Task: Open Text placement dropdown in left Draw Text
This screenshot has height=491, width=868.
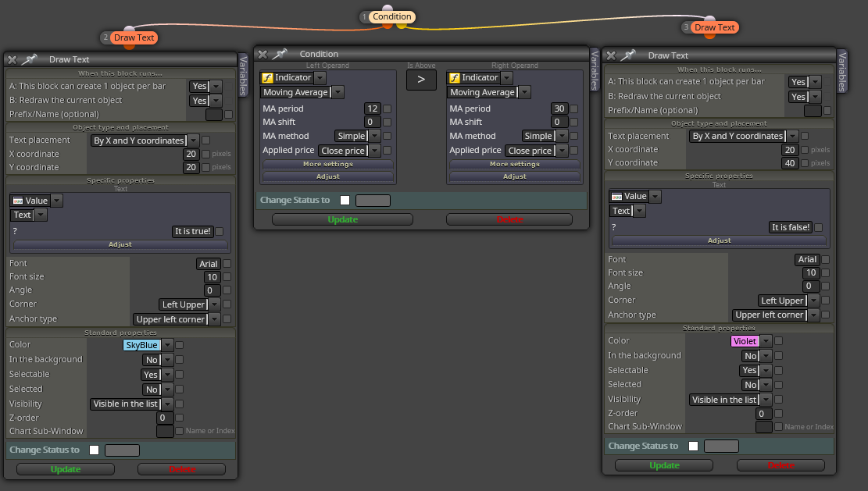Action: coord(193,141)
